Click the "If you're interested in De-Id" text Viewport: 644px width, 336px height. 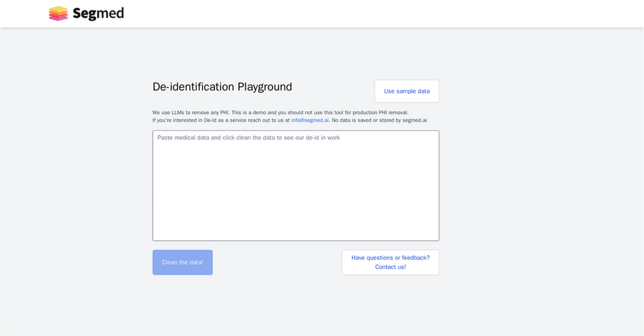pos(193,120)
